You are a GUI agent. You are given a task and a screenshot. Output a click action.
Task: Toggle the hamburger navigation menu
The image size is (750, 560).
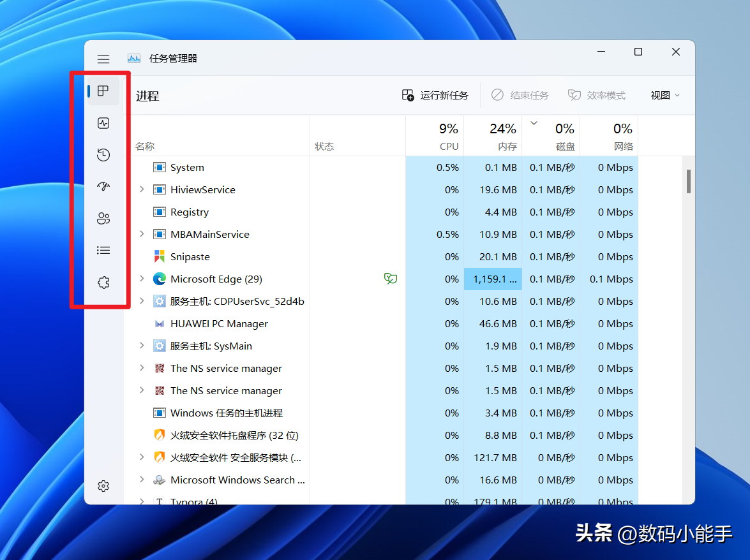[103, 59]
